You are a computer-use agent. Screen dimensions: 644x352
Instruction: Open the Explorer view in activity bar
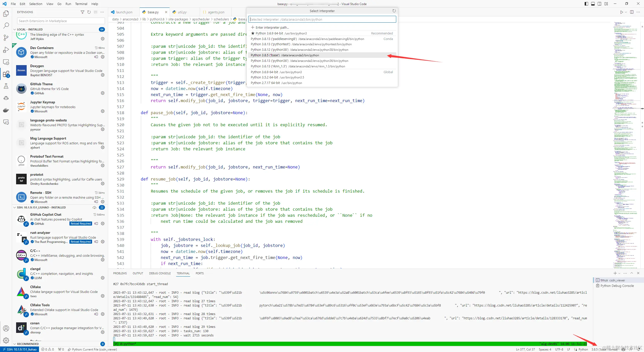coord(6,13)
